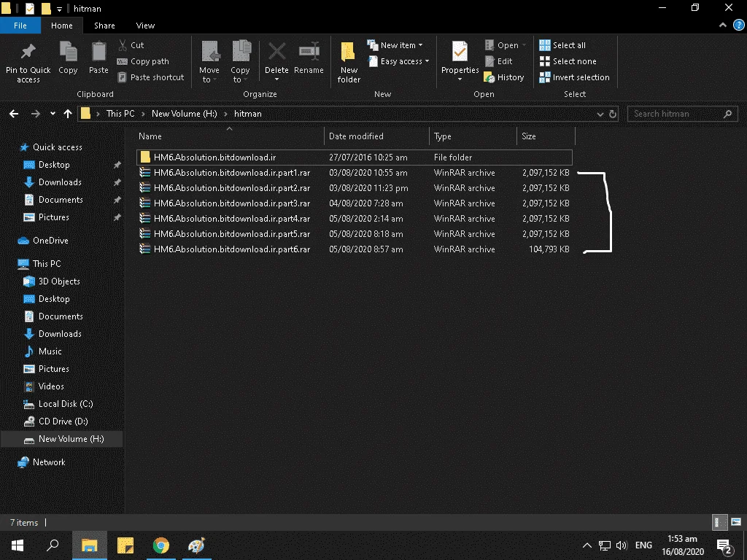Sort by the Name column header
The height and width of the screenshot is (560, 747).
click(228, 136)
